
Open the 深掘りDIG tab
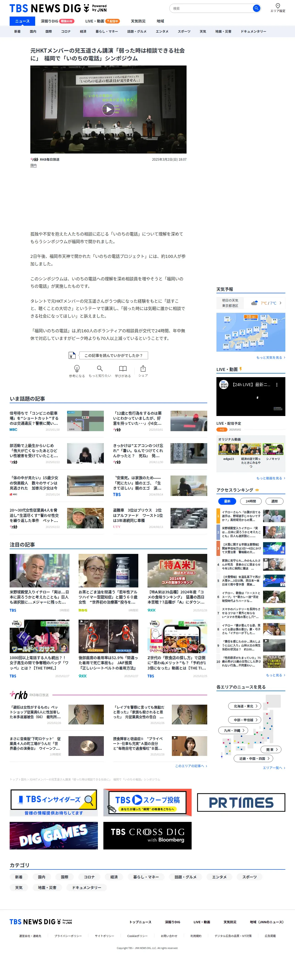[x=57, y=21]
